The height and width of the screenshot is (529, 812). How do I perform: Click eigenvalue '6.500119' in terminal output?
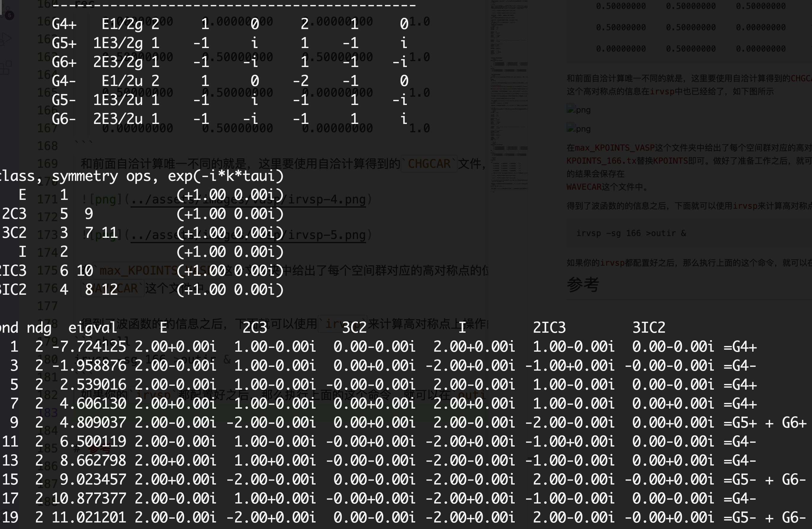tap(93, 442)
